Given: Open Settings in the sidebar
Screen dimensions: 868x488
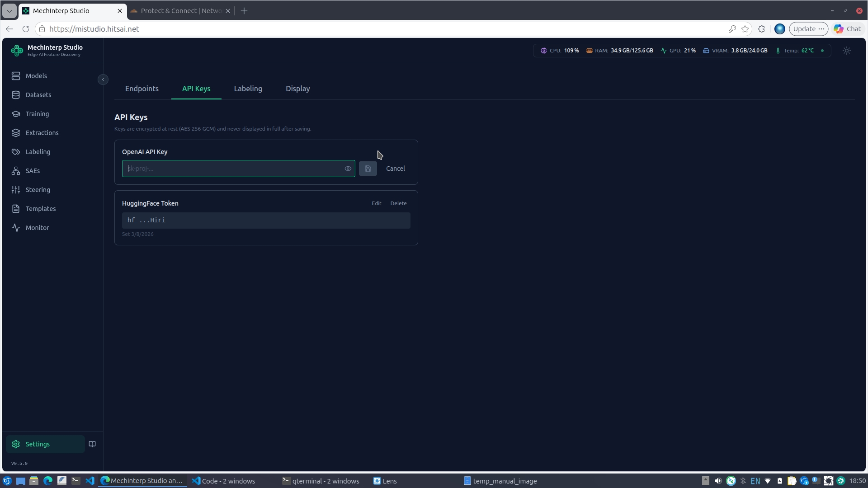Looking at the screenshot, I should [x=45, y=444].
